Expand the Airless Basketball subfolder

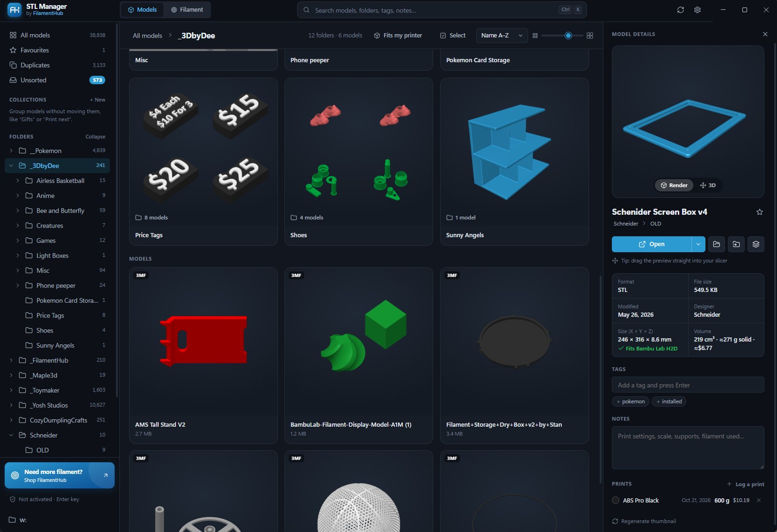(18, 181)
